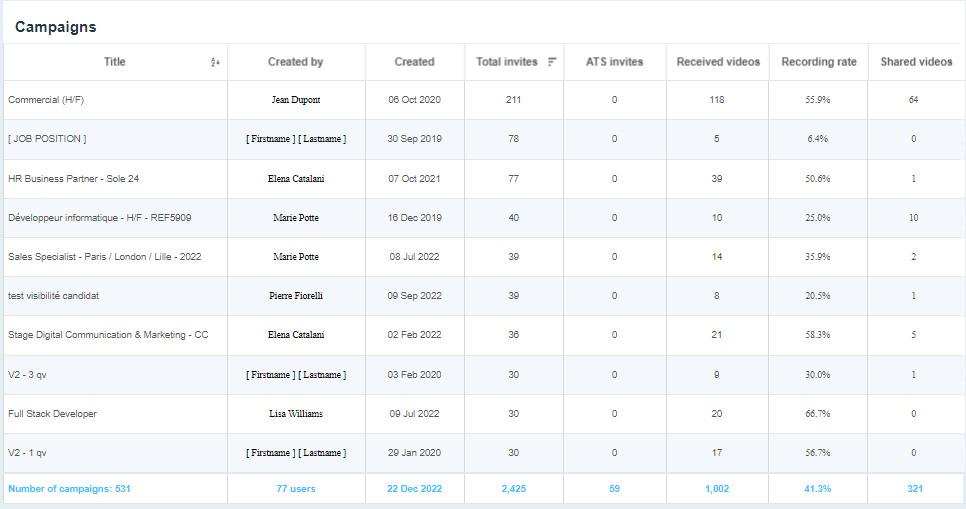Select HR Business Partner - Sole 24 campaign

tap(73, 179)
